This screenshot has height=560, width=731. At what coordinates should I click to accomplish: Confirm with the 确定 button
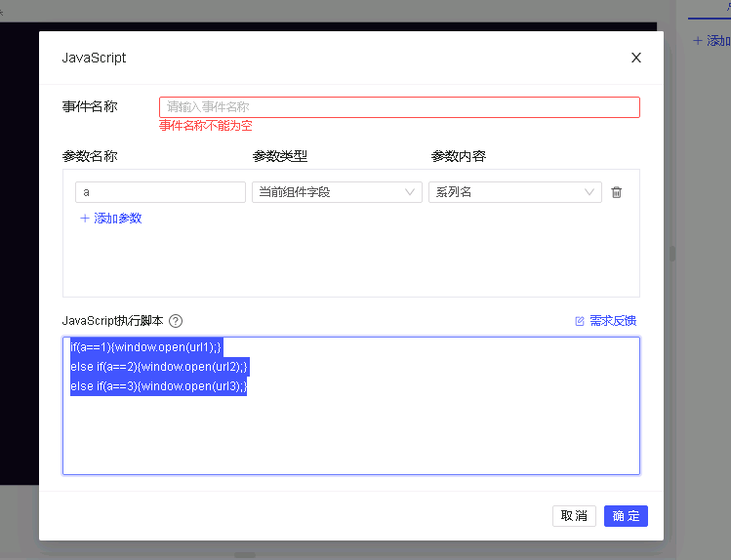[626, 516]
